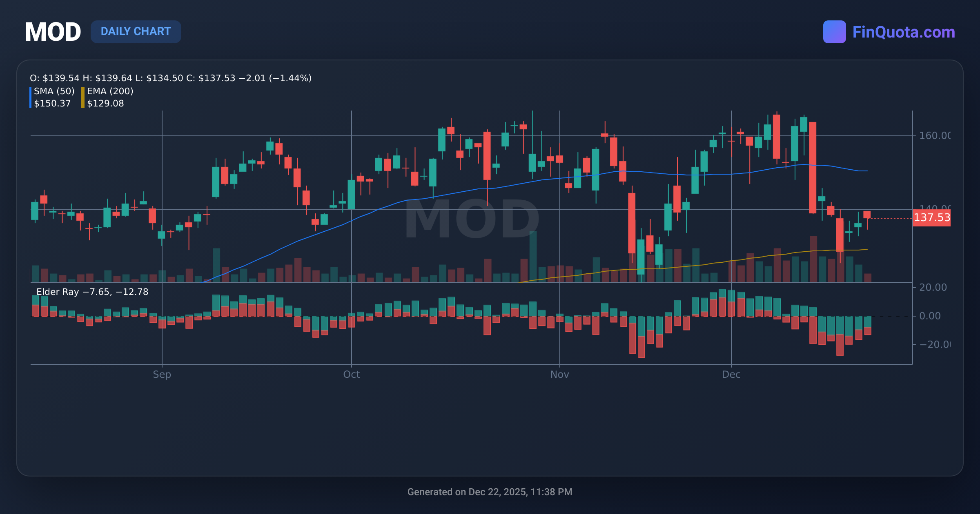The image size is (980, 514).
Task: Click the blue SMA (50) legend marker
Action: point(31,97)
